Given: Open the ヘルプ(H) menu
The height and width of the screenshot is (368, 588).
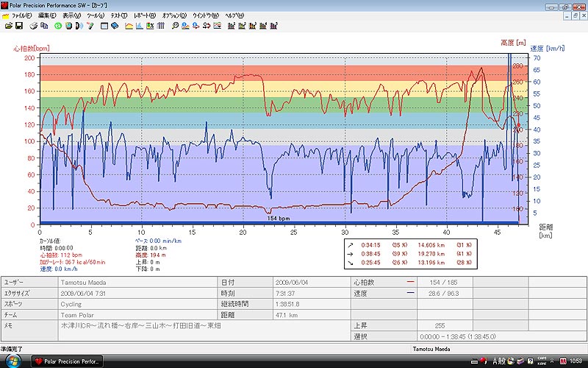Looking at the screenshot, I should pos(234,15).
